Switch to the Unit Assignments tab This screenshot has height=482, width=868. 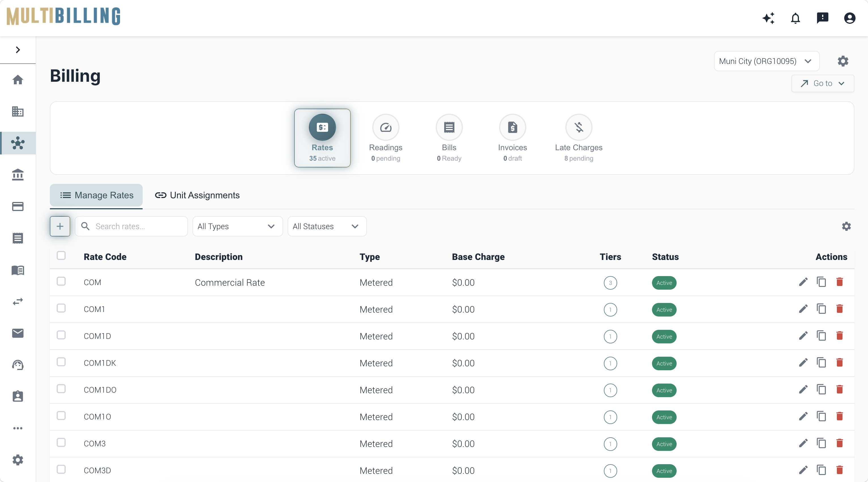click(x=197, y=195)
